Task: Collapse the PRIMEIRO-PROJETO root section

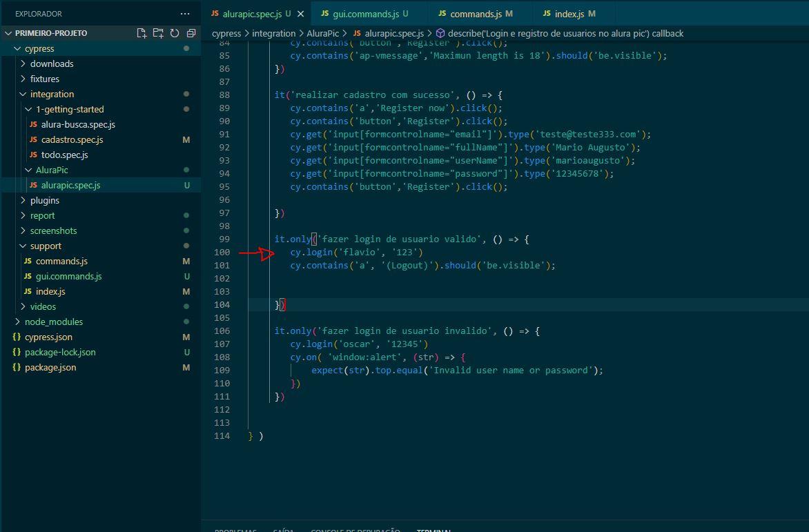Action: [50, 33]
